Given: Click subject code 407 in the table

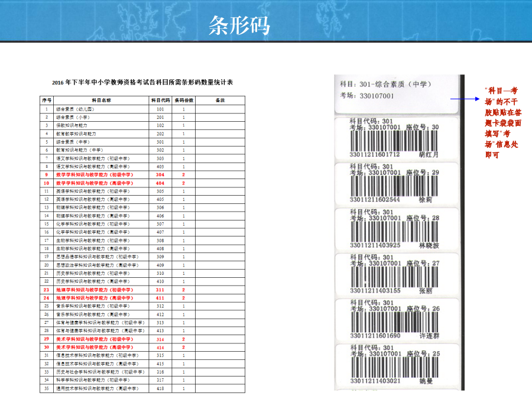Looking at the screenshot, I should pos(160,232).
